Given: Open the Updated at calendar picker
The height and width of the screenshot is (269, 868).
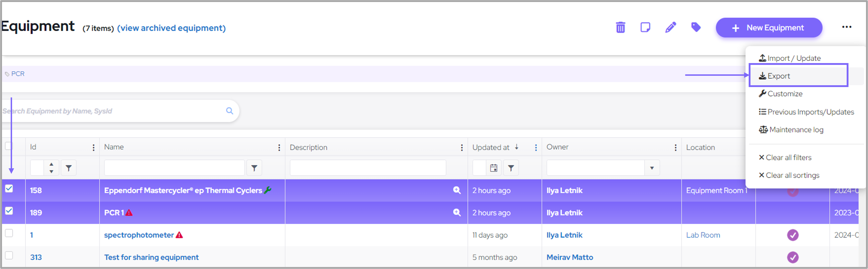Looking at the screenshot, I should (x=494, y=168).
